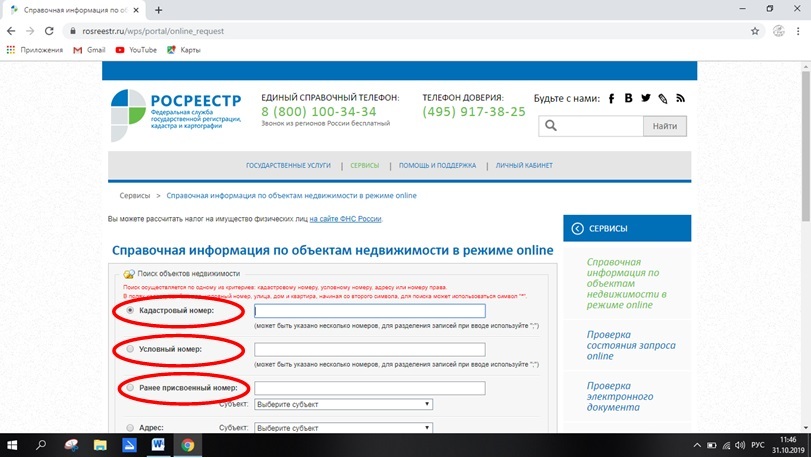Select the Адрес radio button
Screen dimensions: 811x458
point(130,428)
